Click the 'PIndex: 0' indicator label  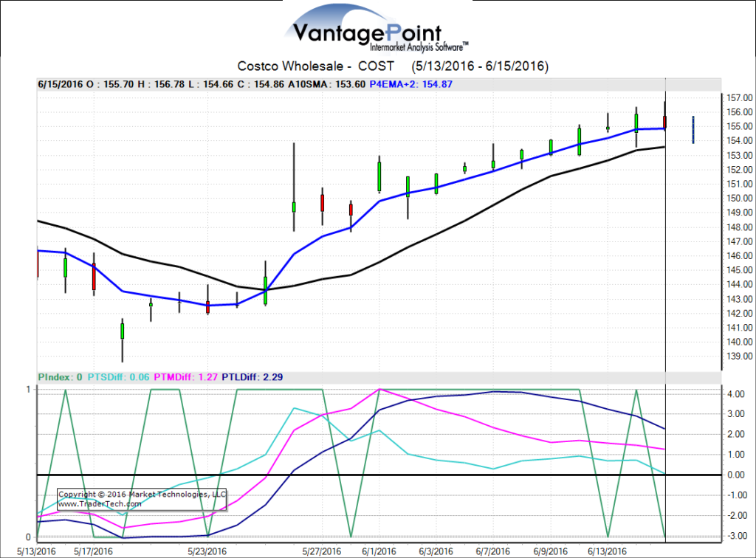click(x=61, y=377)
